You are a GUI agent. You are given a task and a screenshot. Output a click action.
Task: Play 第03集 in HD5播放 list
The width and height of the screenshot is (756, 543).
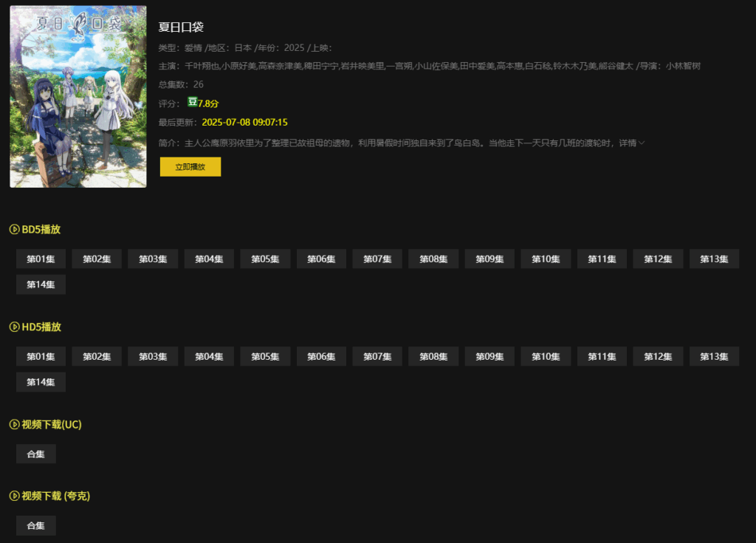pos(153,357)
